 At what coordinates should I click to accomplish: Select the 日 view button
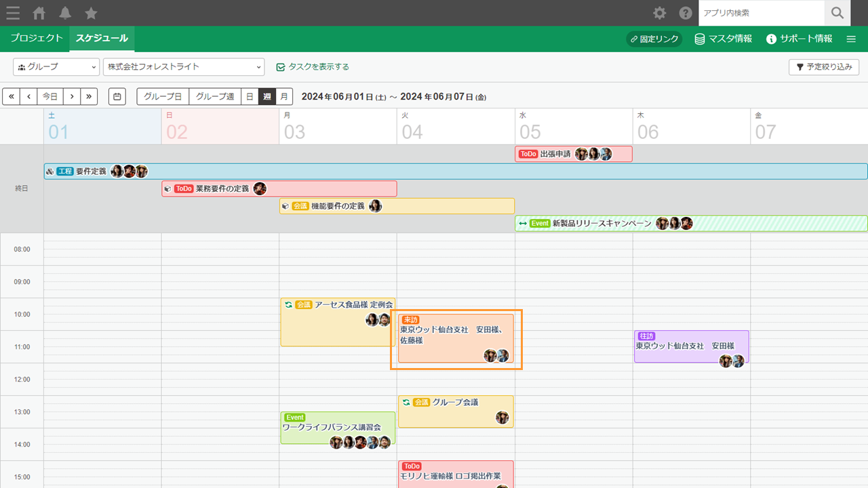(250, 96)
